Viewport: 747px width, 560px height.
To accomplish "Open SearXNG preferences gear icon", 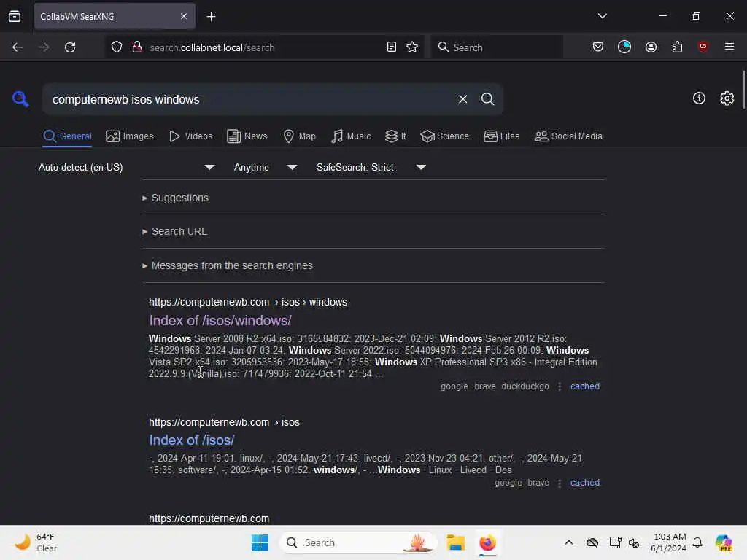I will coord(727,98).
